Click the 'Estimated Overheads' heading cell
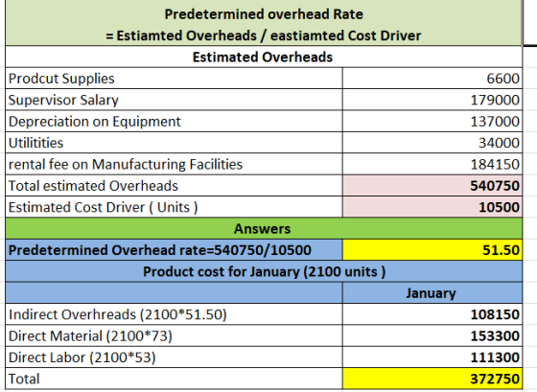 pyautogui.click(x=264, y=57)
